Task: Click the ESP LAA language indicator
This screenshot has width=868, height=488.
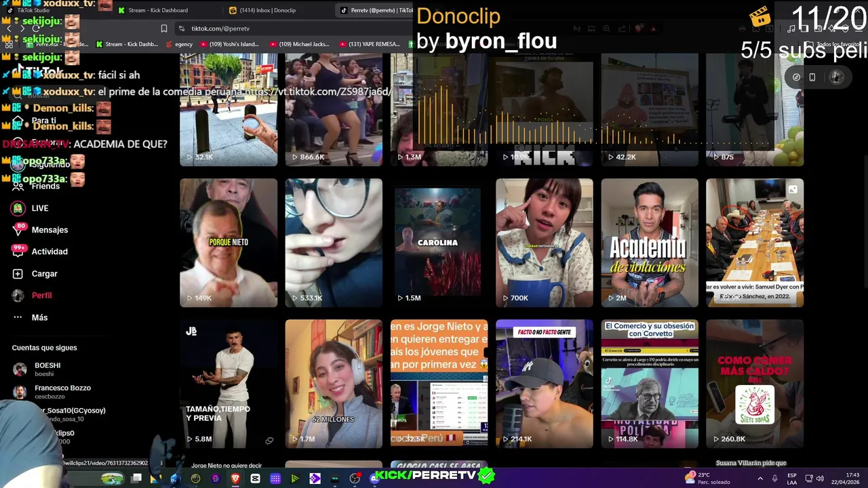Action: pos(792,479)
